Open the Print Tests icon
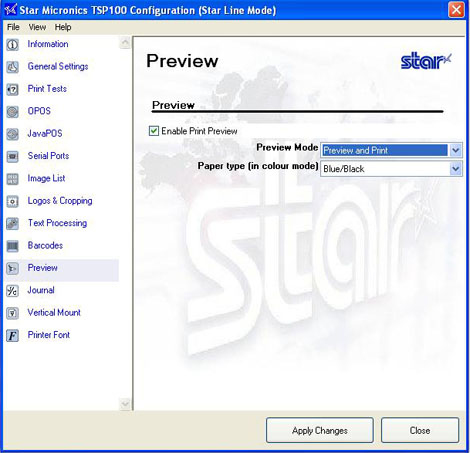 coord(13,89)
